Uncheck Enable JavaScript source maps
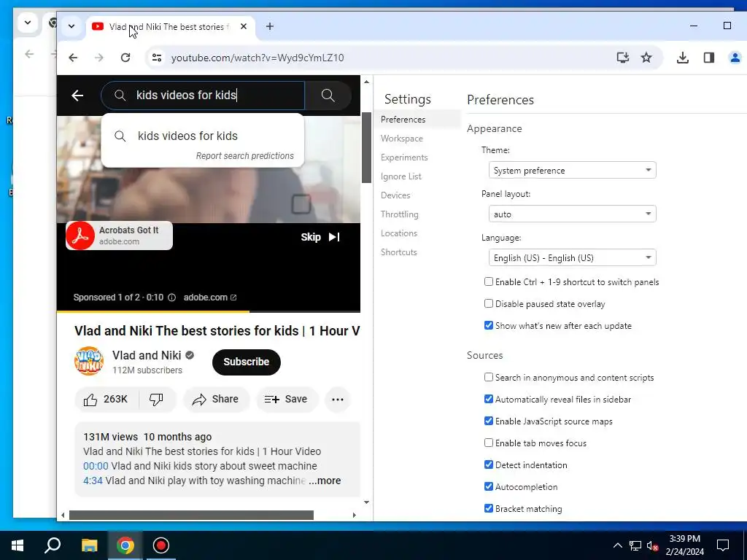This screenshot has width=747, height=560. point(488,421)
